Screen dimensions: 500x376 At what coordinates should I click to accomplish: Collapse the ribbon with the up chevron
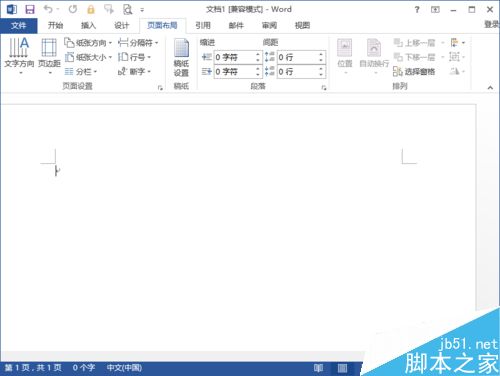coord(490,88)
